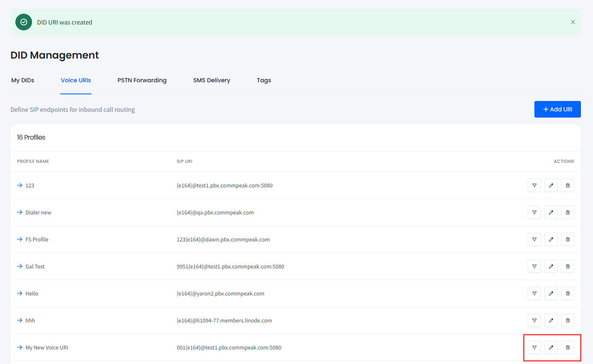
Task: Open the Tags tab
Action: pos(264,80)
